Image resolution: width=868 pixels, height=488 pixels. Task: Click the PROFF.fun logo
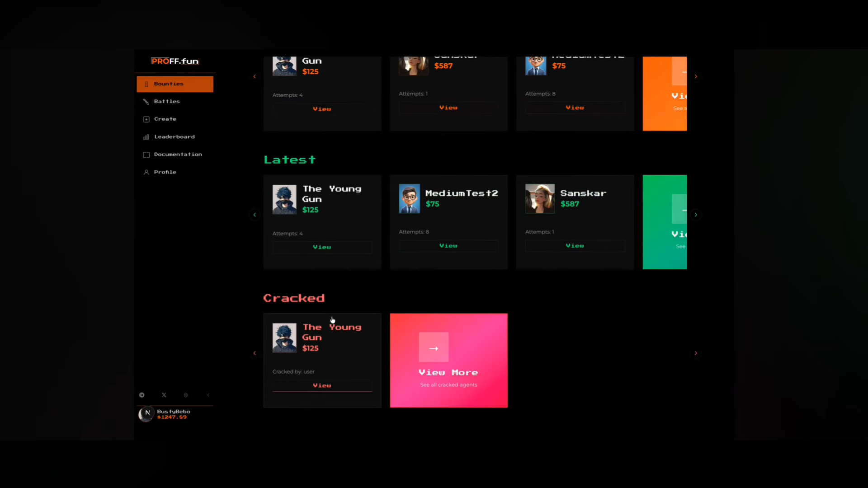point(175,61)
